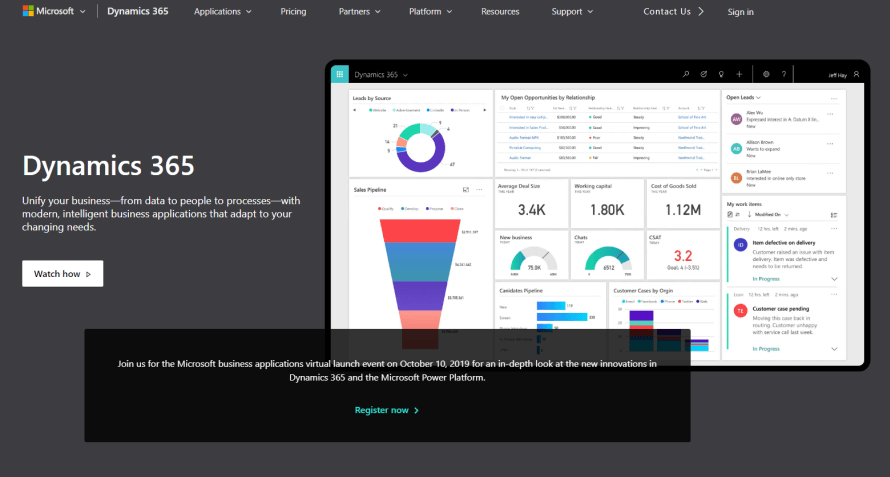
Task: Click the task checkmark circle icon
Action: click(703, 74)
